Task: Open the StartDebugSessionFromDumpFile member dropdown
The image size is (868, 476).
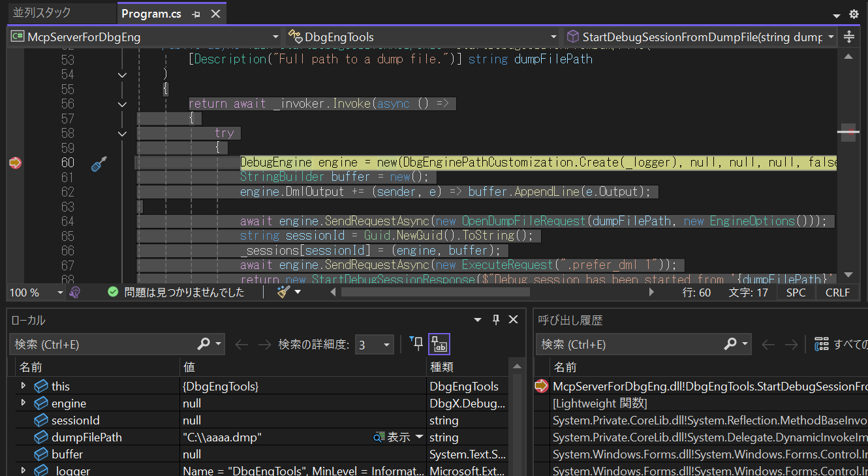Action: [x=700, y=37]
